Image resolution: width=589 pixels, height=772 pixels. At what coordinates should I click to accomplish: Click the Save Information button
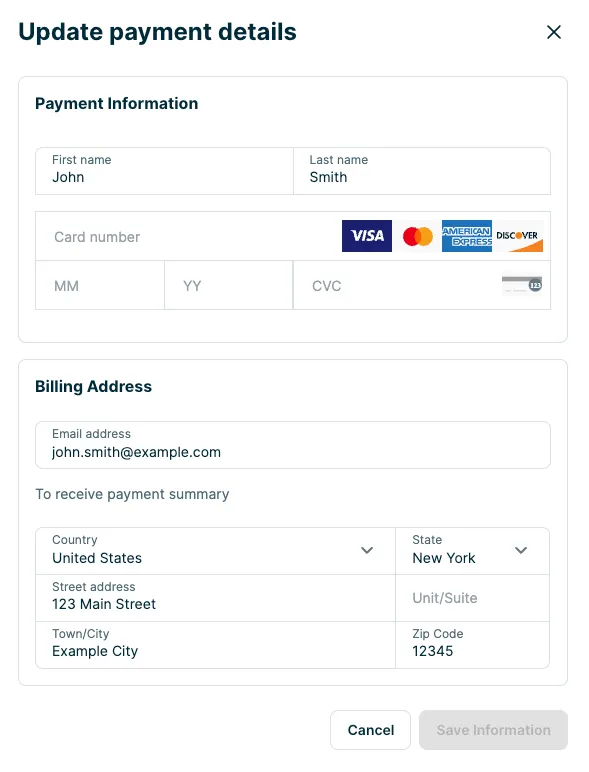click(493, 730)
